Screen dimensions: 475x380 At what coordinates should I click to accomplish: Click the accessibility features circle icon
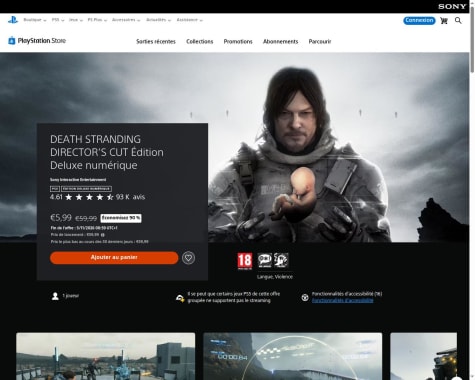(x=305, y=297)
